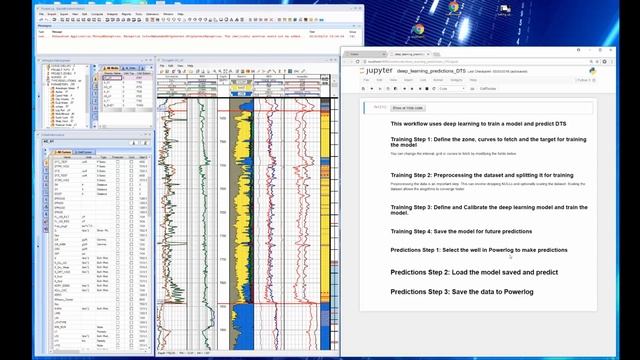Go back in the Chrome browser
640x360 pixels.
[x=345, y=62]
